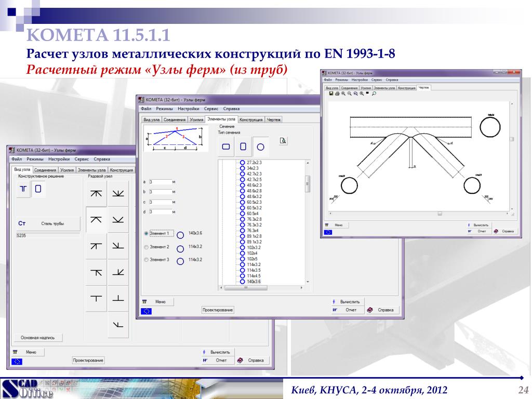Choose the double-T constructive solution icon

23,190
